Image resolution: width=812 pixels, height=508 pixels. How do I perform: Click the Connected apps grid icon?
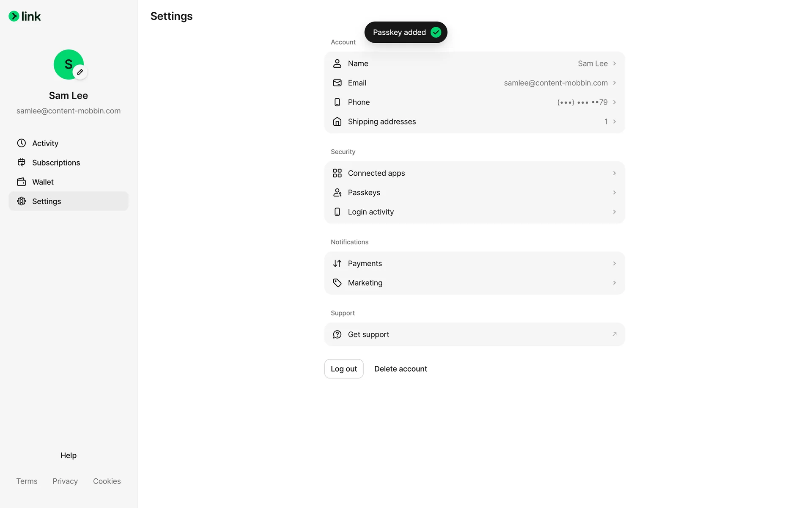tap(337, 173)
